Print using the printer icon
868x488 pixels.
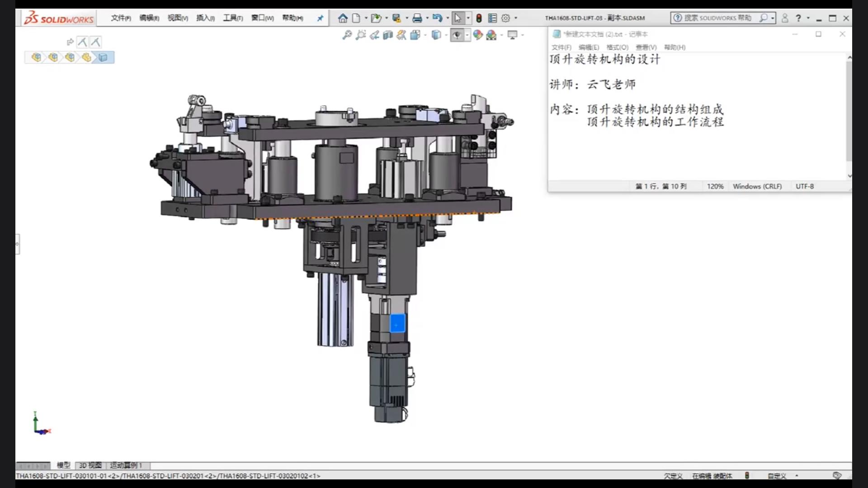tap(417, 18)
